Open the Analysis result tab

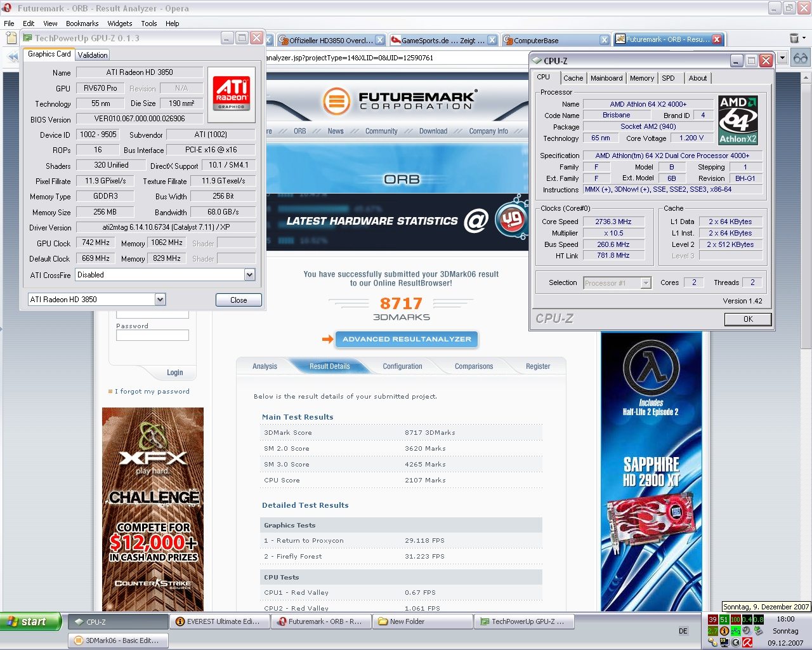(265, 366)
